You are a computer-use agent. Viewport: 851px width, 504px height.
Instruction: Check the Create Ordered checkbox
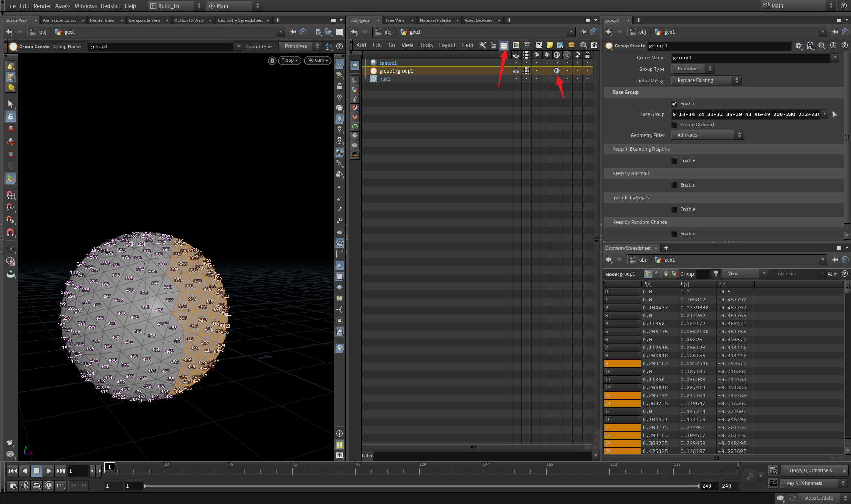(x=674, y=125)
